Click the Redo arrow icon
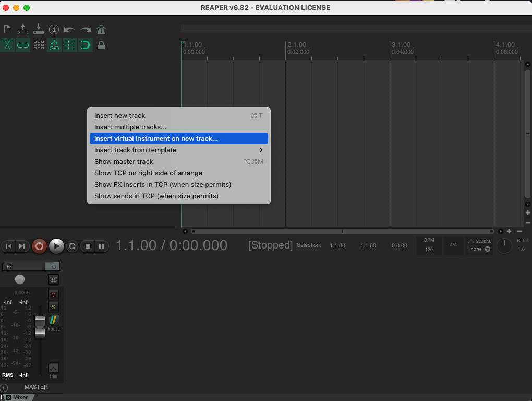This screenshot has width=532, height=401. 86,30
